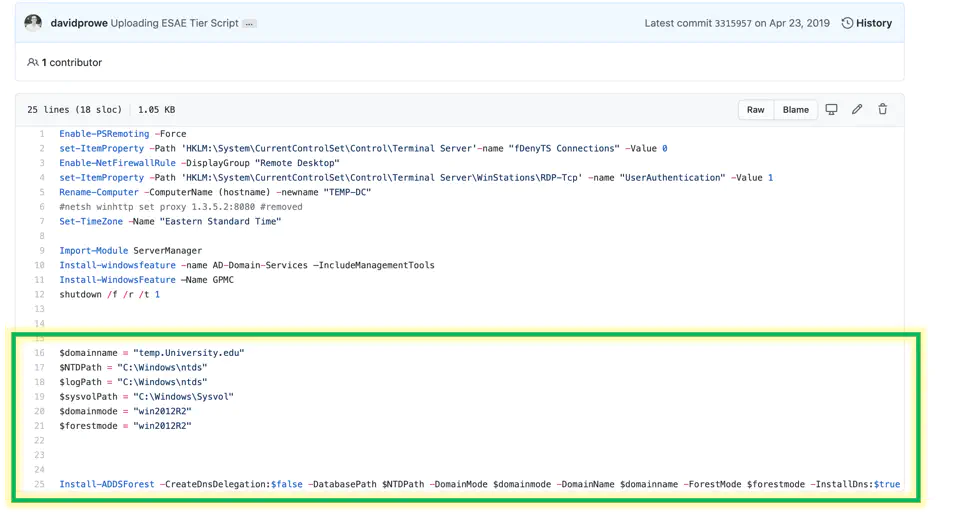This screenshot has width=965, height=514.
Task: Select line number 1
Action: tap(42, 134)
